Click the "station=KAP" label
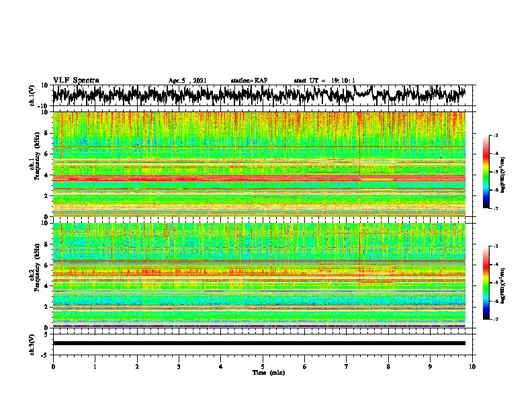The height and width of the screenshot is (411, 532). (x=249, y=81)
